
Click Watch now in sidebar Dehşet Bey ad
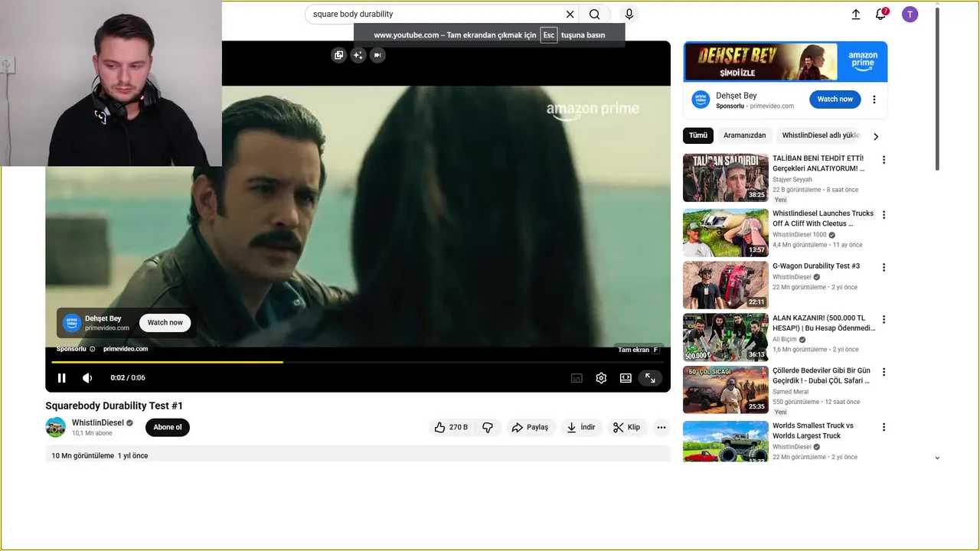coord(835,99)
